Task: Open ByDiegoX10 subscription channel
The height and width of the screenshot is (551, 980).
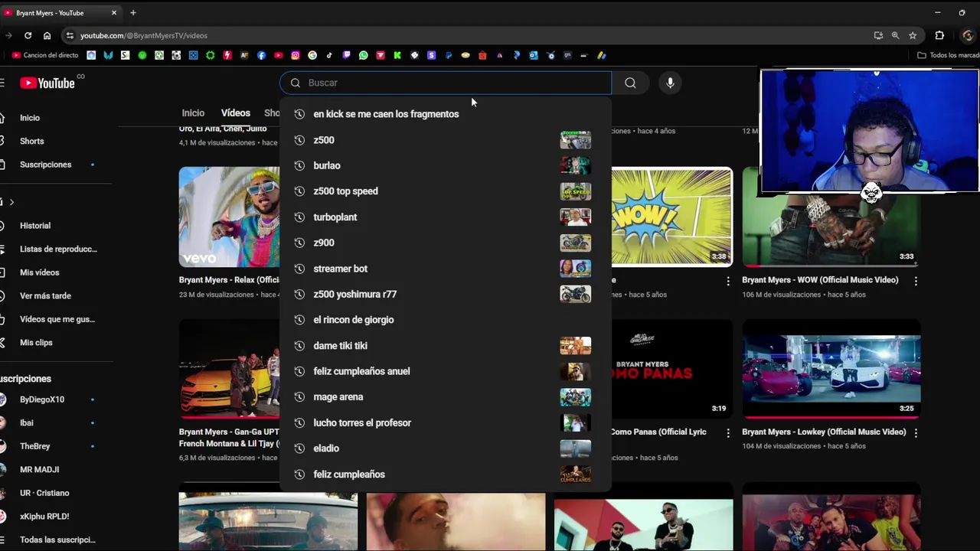Action: click(x=42, y=399)
